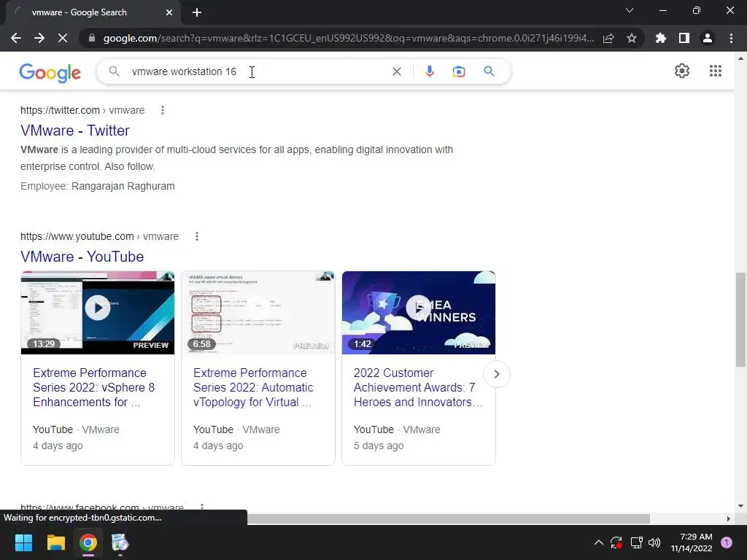Clear the search query with X
747x560 pixels.
pyautogui.click(x=396, y=71)
